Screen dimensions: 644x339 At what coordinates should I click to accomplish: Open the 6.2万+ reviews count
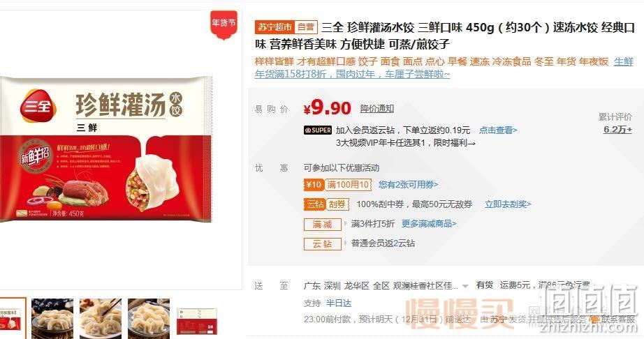(617, 130)
